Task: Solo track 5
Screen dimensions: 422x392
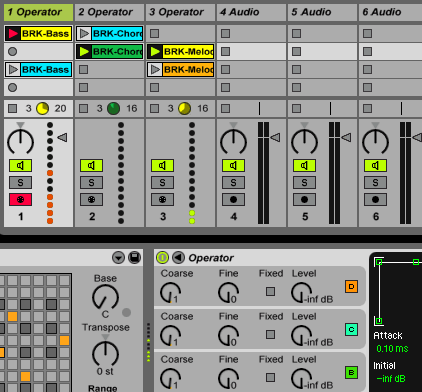Action: [304, 182]
